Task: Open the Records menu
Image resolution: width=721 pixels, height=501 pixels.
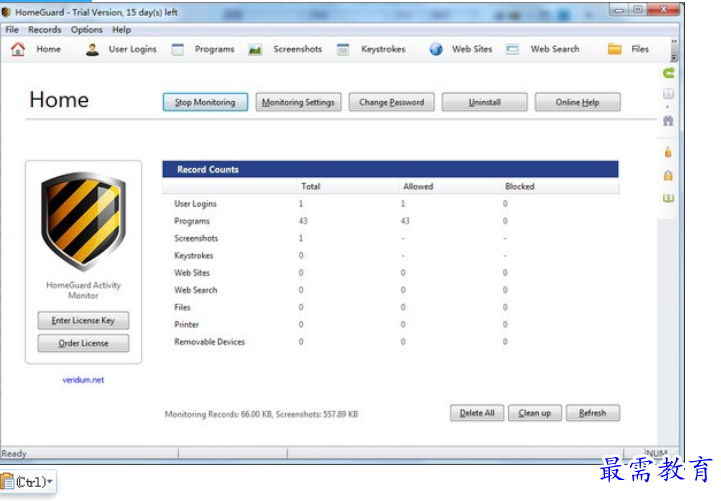Action: 45,30
